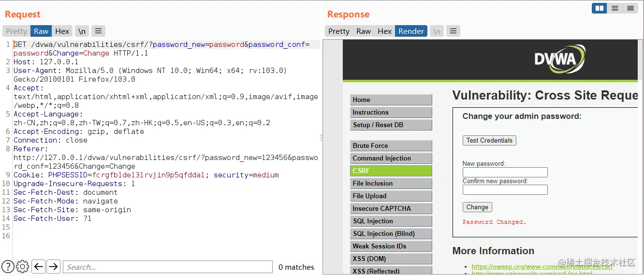Switch to top-bottom split layout
644x276 pixels.
615,8
